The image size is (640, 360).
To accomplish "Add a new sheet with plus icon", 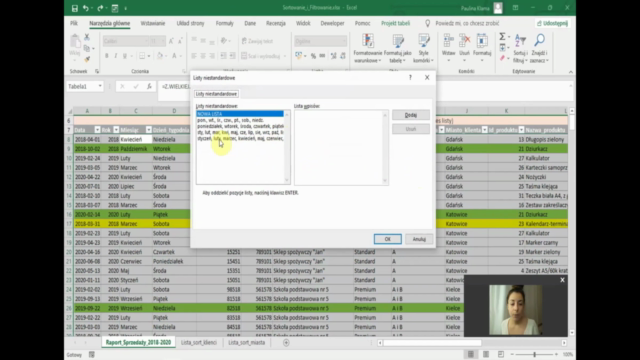I will (x=286, y=342).
